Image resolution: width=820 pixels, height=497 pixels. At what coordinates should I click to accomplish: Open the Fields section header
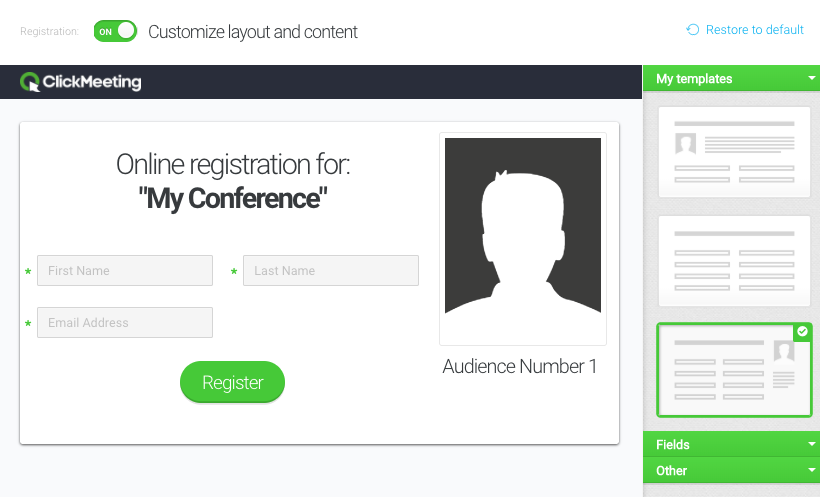[731, 444]
